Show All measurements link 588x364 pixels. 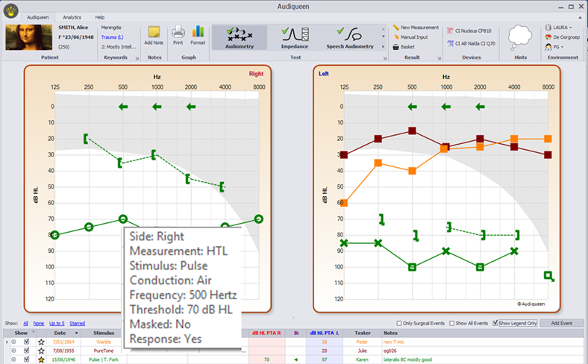(x=25, y=323)
